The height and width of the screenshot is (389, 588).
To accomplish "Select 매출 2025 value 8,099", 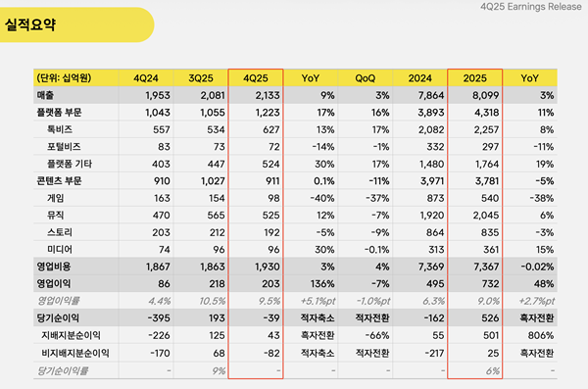I will pos(486,95).
